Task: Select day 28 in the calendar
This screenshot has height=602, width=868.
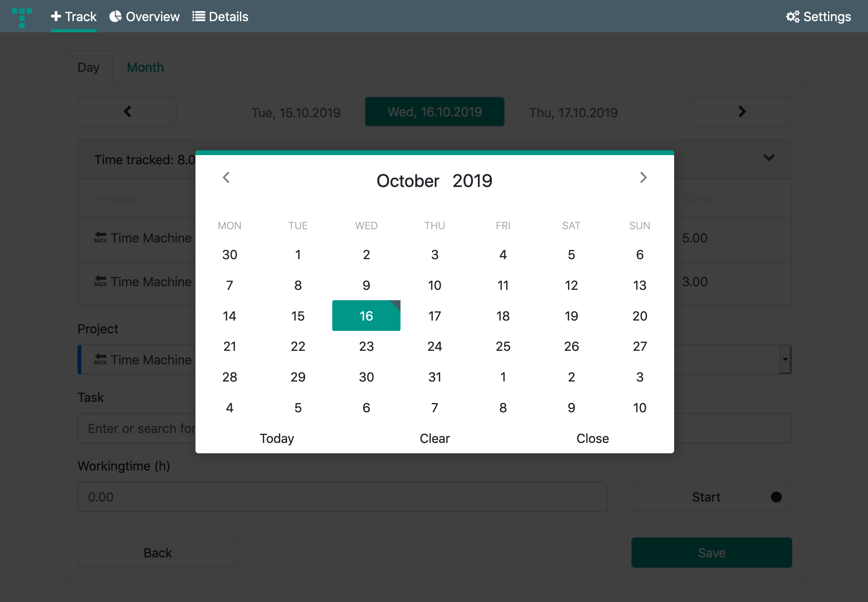Action: [x=230, y=377]
